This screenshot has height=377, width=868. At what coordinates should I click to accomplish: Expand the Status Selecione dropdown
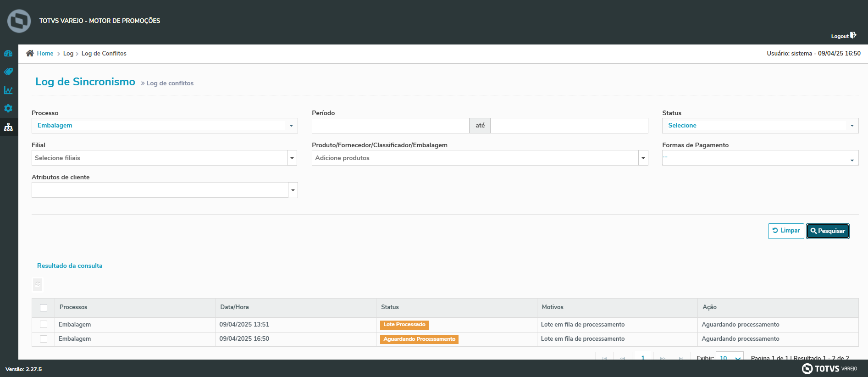pyautogui.click(x=760, y=126)
